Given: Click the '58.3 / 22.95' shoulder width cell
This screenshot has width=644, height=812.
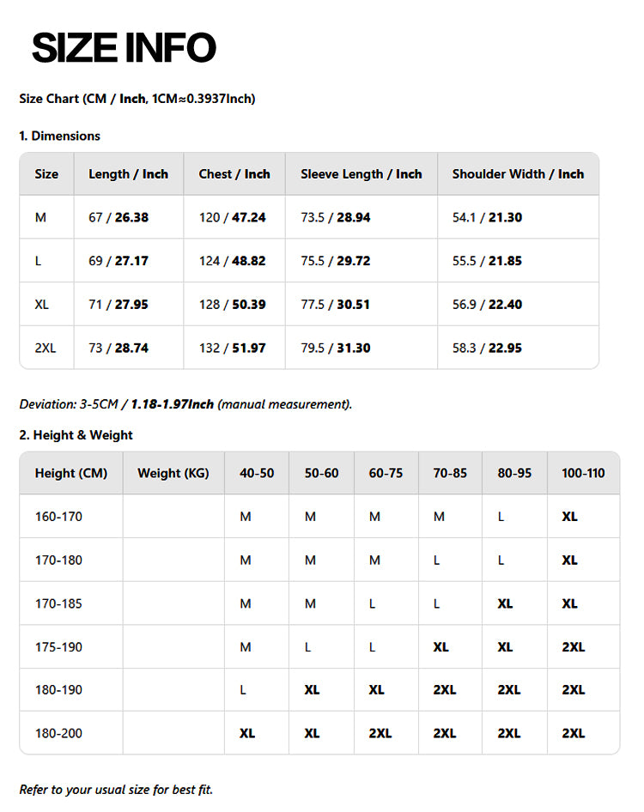Looking at the screenshot, I should (x=487, y=348).
